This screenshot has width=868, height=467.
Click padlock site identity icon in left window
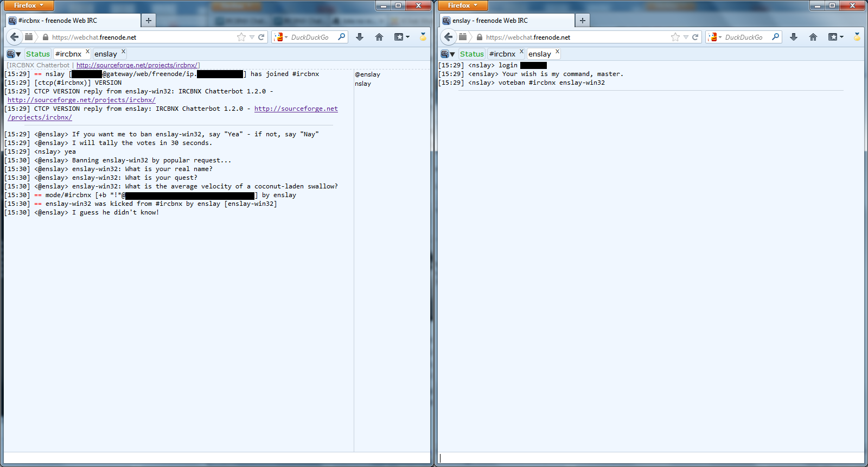(x=46, y=37)
